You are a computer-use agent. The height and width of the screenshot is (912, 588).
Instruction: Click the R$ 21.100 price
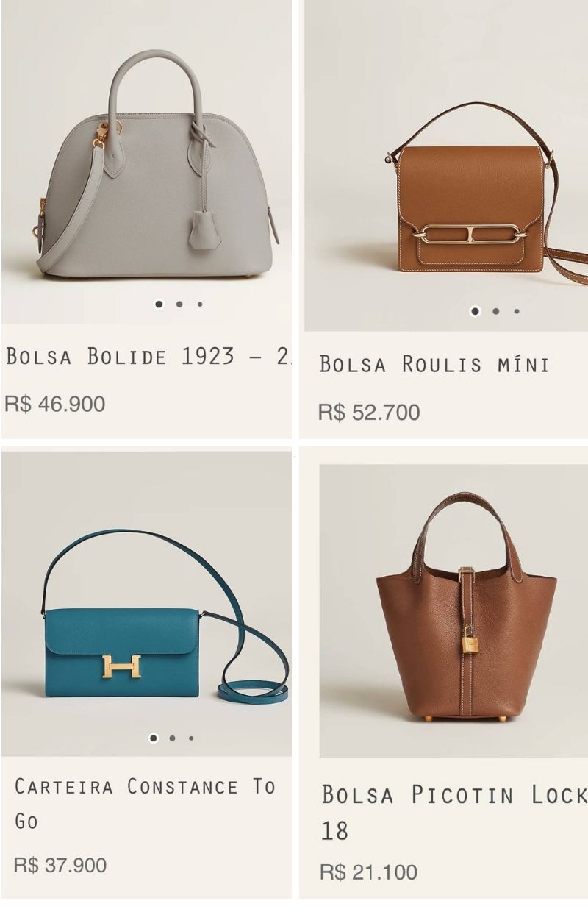[369, 872]
